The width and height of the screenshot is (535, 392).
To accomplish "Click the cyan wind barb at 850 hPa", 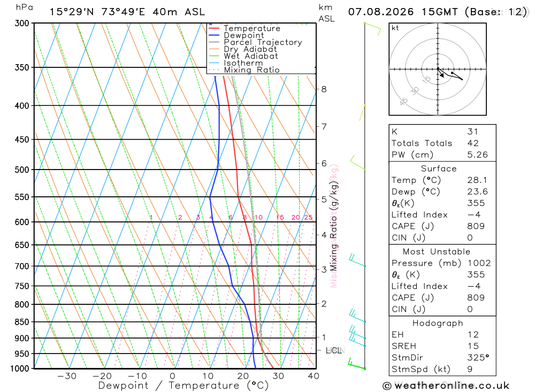I will tap(357, 316).
